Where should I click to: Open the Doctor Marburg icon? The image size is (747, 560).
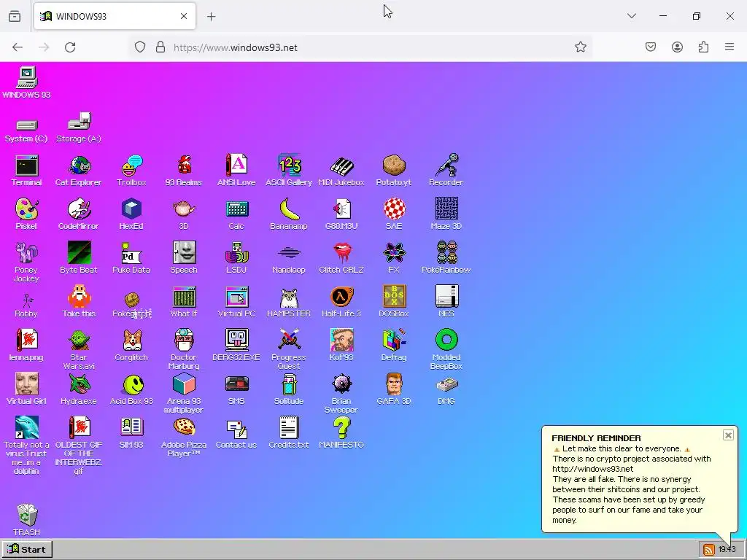[184, 341]
